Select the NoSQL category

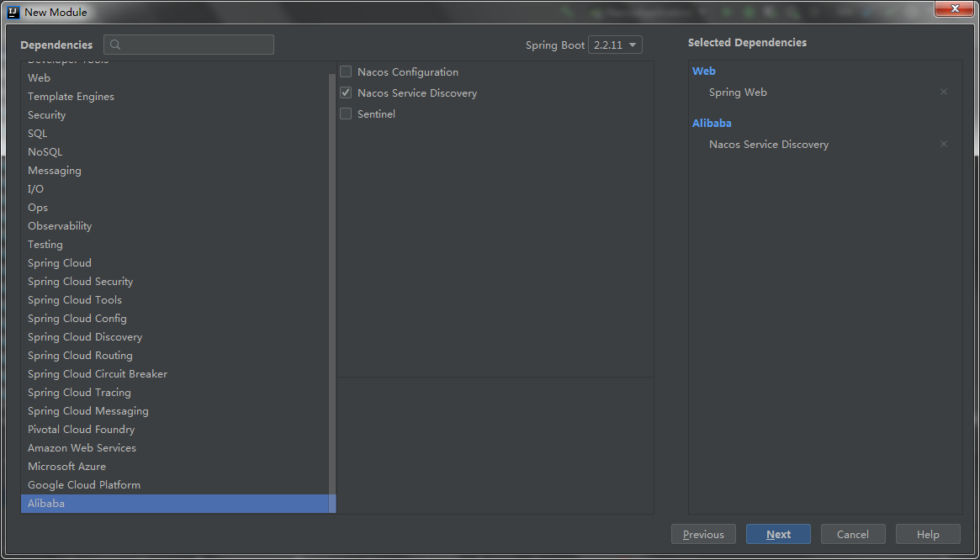175,152
